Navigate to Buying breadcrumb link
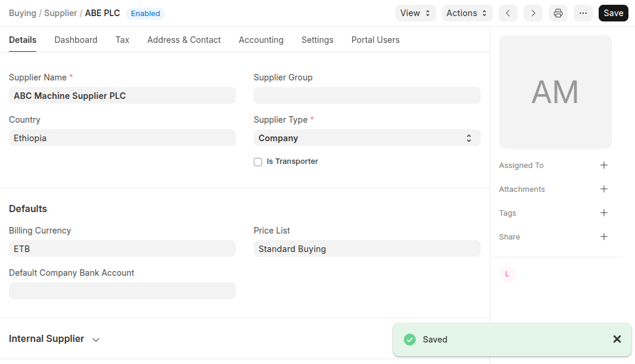Viewport: 635px width, 364px height. pyautogui.click(x=22, y=13)
